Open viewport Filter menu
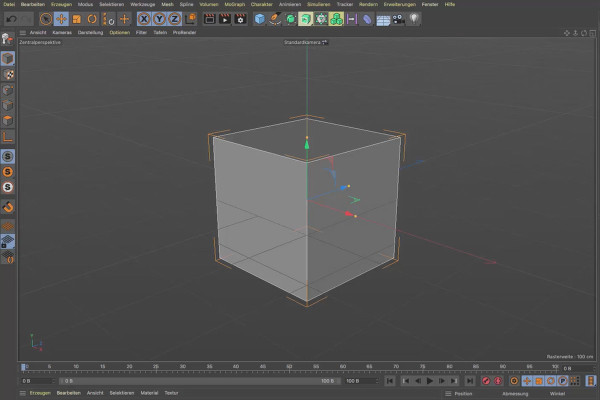 pos(141,33)
